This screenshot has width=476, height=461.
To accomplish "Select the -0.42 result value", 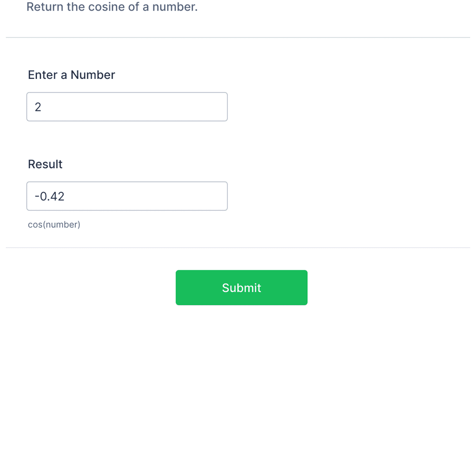I will click(49, 196).
